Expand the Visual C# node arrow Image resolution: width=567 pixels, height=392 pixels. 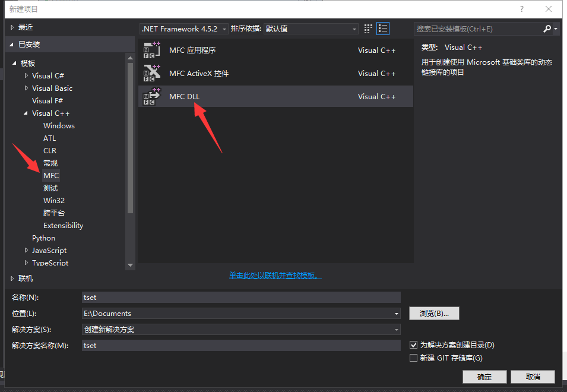click(26, 75)
